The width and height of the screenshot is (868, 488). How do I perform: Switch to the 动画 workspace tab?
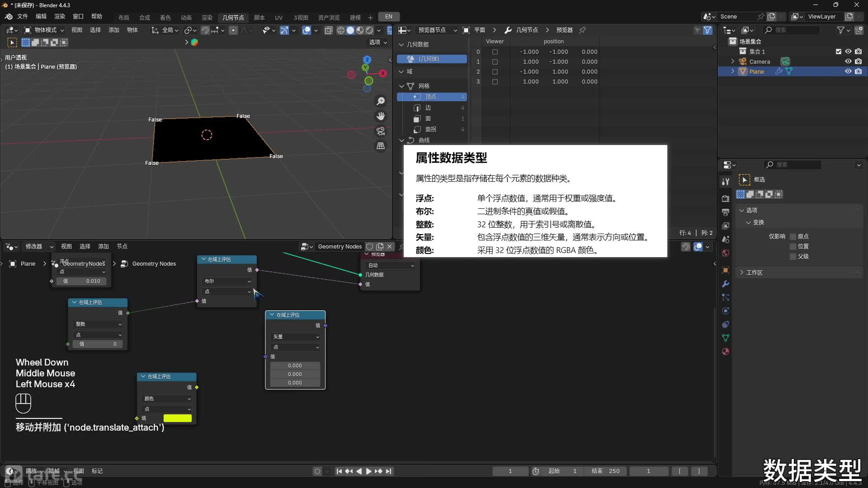(186, 18)
